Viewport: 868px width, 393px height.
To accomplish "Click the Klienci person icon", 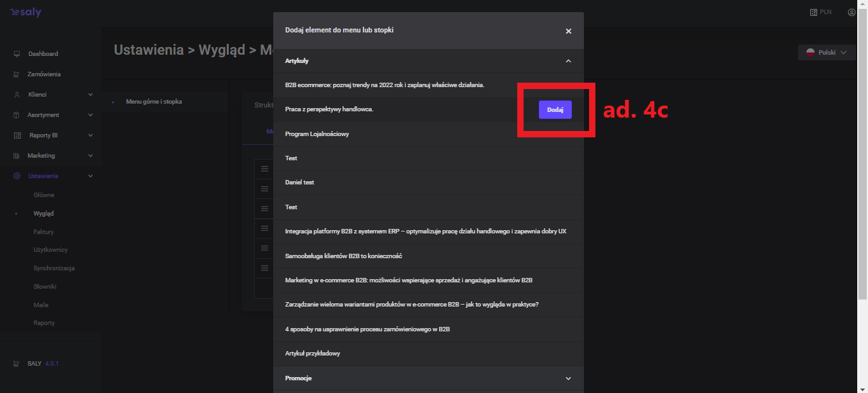I will coord(17,95).
